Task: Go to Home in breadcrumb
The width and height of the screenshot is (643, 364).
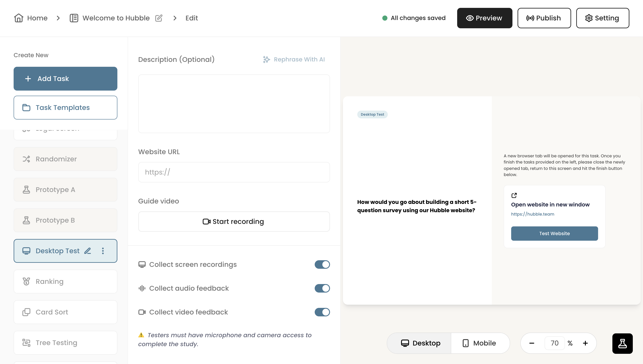Action: pos(31,18)
